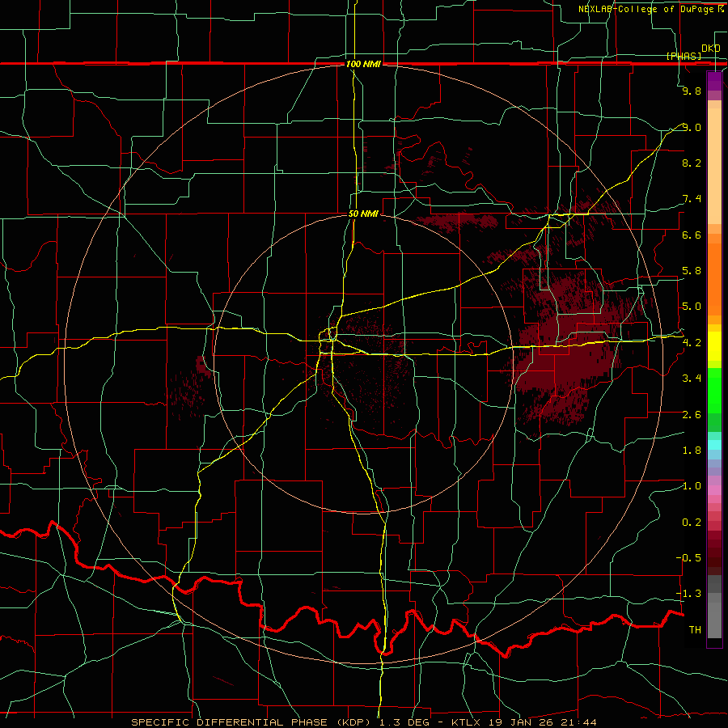Click the 8.2 scale value

tap(692, 163)
